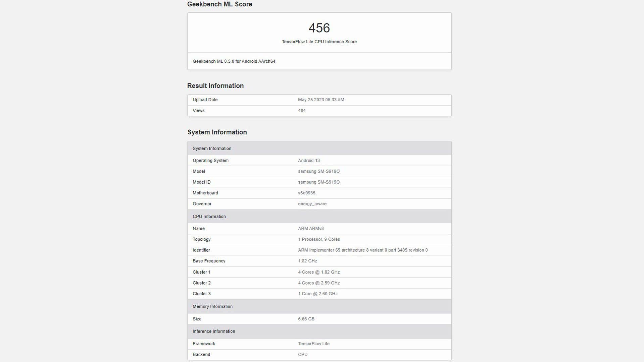This screenshot has height=362, width=644.
Task: Select the Operating System value Android 13
Action: [308, 160]
